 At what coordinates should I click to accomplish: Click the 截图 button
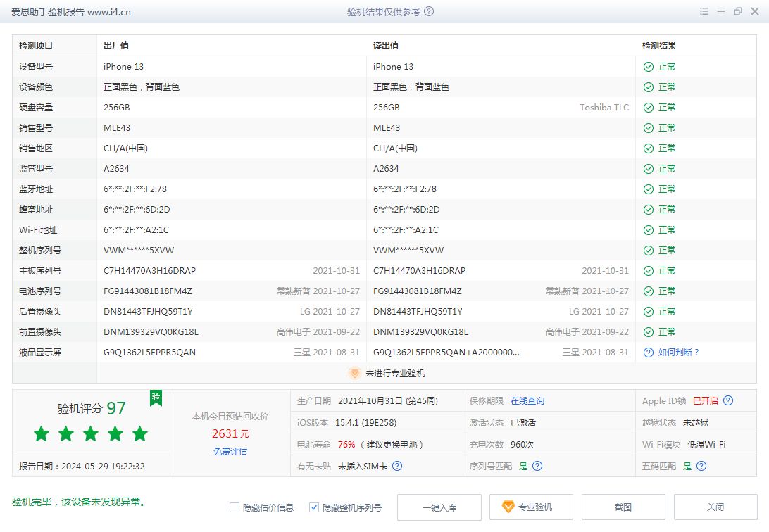(623, 507)
